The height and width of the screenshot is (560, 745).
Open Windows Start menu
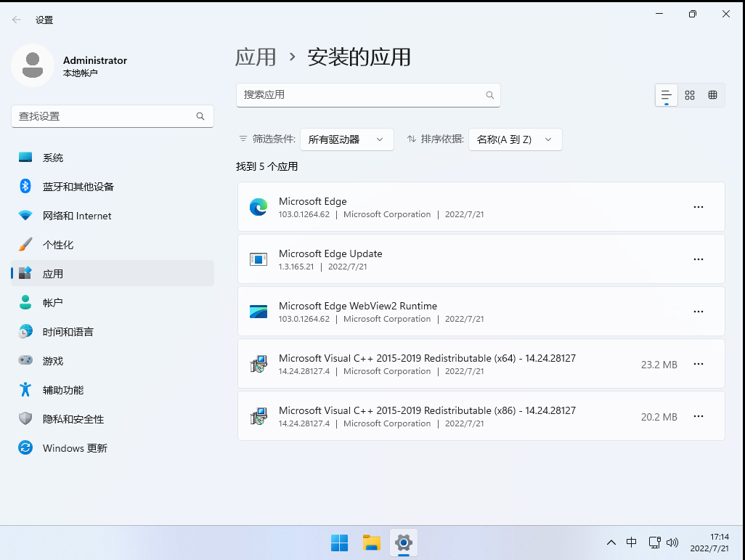click(x=339, y=543)
